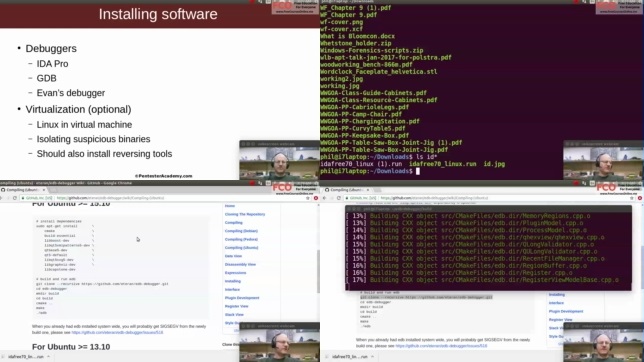Red extension icon in Chrome window showing Ubuntu 13.10 heading
Screen dimensions: 644x362
[316, 198]
